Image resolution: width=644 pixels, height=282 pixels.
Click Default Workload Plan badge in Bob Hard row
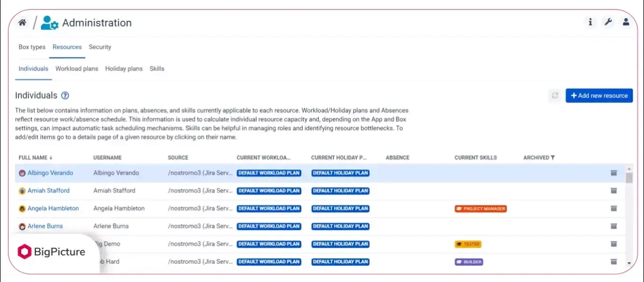269,262
